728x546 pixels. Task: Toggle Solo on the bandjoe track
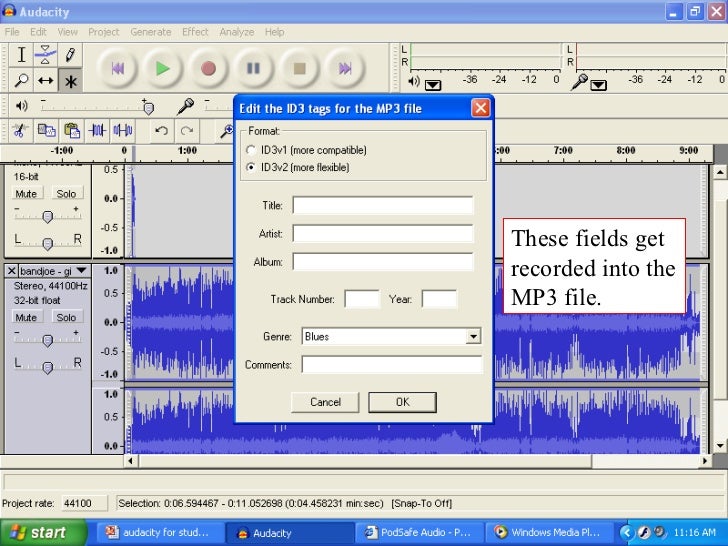66,318
